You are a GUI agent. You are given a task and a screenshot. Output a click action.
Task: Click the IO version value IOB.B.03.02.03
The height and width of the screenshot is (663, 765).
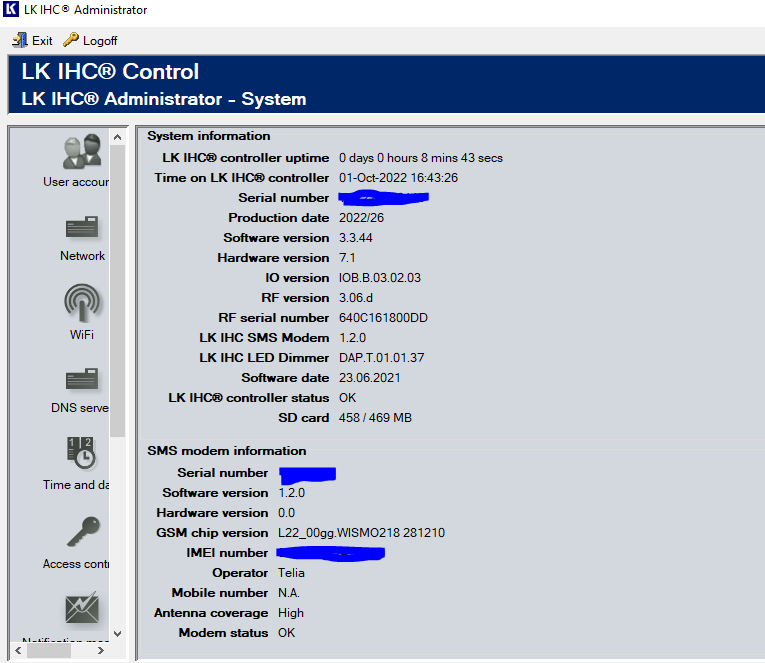[x=380, y=278]
